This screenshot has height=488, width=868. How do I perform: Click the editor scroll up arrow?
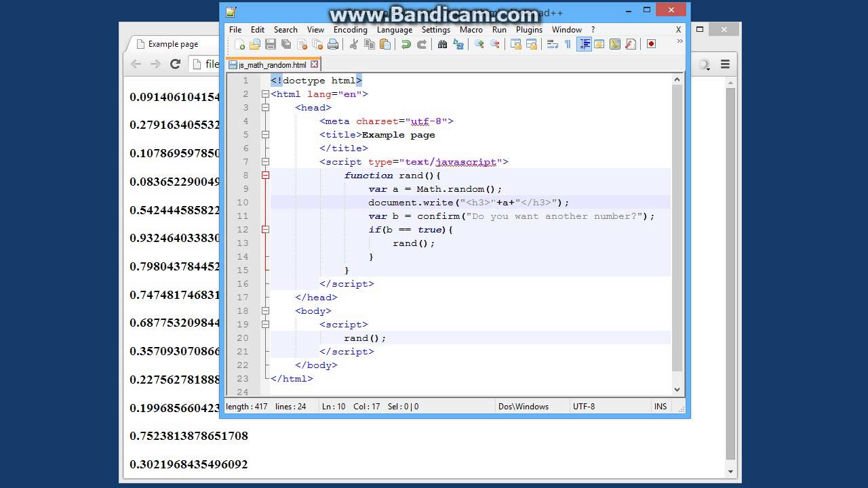click(x=677, y=79)
